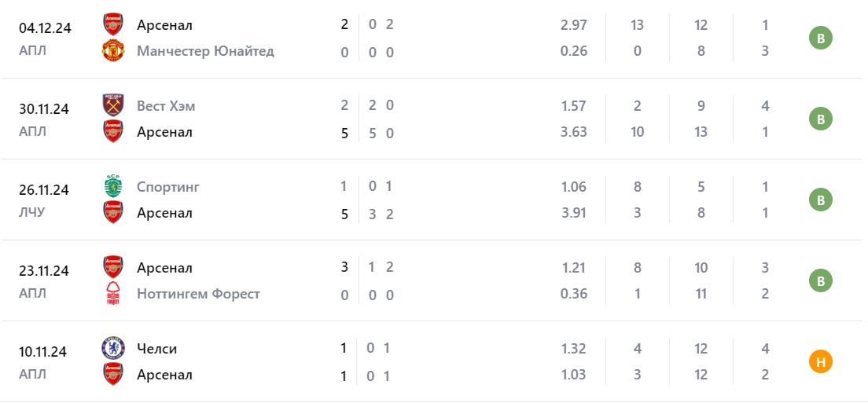Open the Спортинг team link
868x403 pixels.
(x=168, y=186)
